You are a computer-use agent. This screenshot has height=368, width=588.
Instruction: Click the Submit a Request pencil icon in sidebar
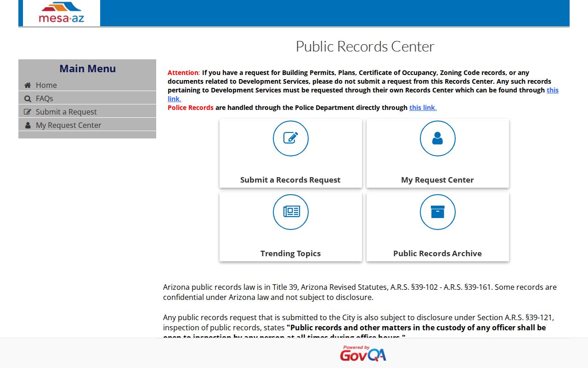(x=28, y=112)
